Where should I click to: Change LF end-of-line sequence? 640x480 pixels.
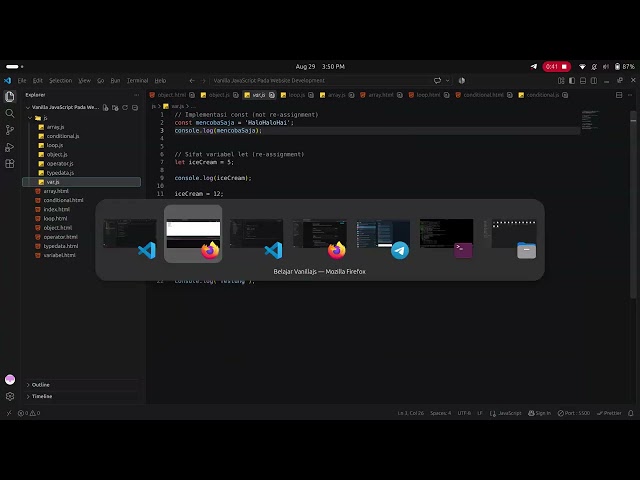(480, 413)
